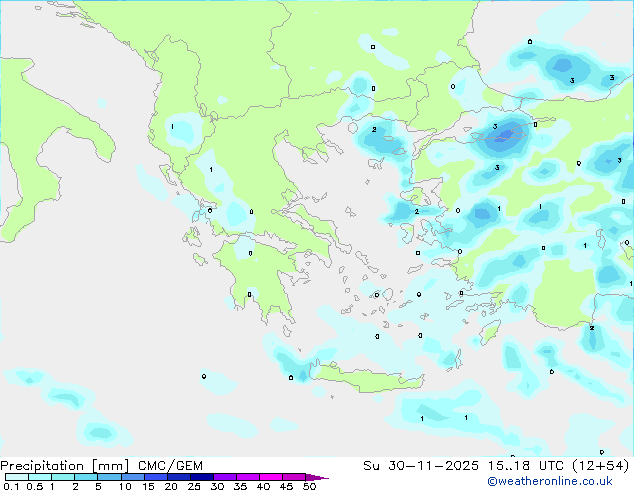634x490 pixels.
Task: Select the 2–5 mm legend color swatch
Action: 86,477
